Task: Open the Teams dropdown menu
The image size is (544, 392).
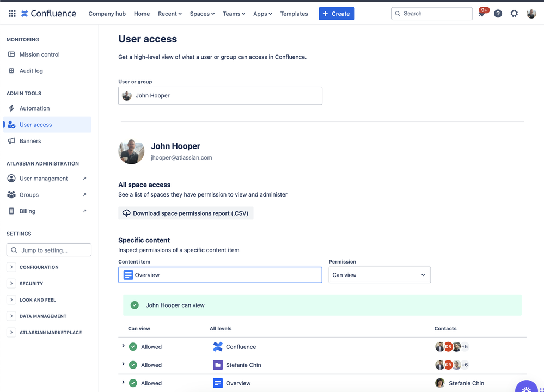Action: (234, 14)
